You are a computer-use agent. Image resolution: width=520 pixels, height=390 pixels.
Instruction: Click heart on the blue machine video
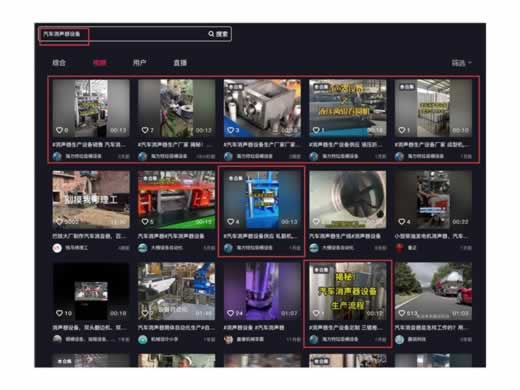pyautogui.click(x=230, y=222)
